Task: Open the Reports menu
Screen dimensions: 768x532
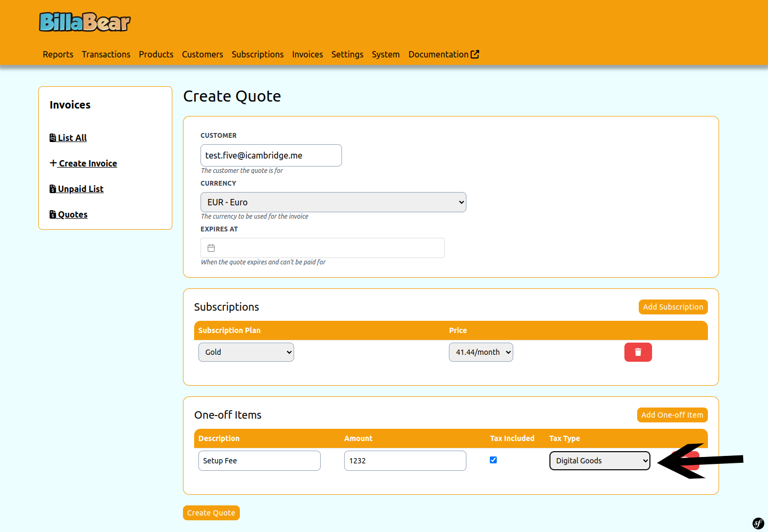Action: coord(58,54)
